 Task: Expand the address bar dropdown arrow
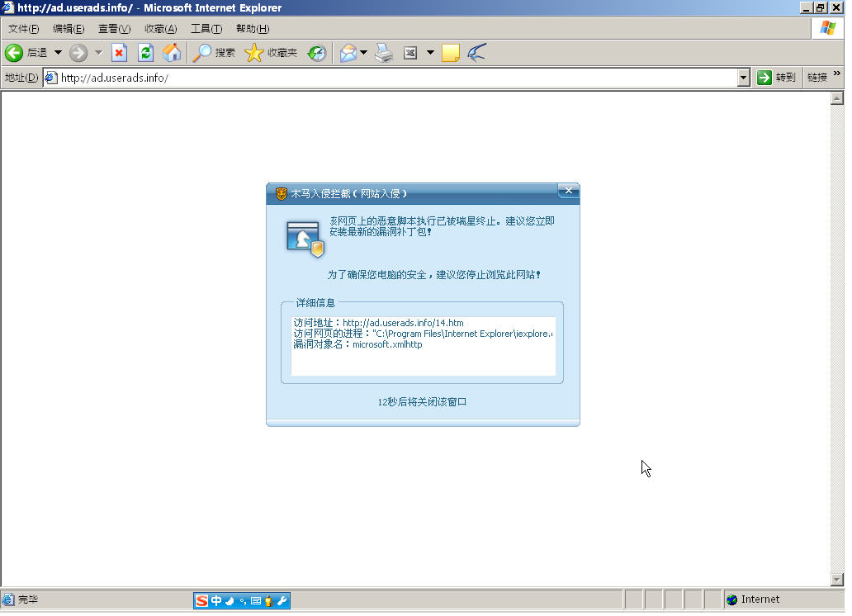pyautogui.click(x=744, y=78)
